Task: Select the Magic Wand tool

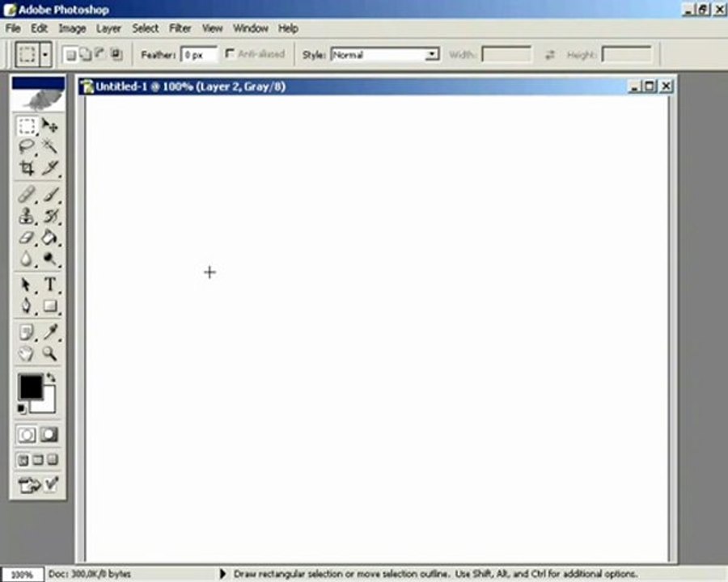Action: tap(49, 146)
